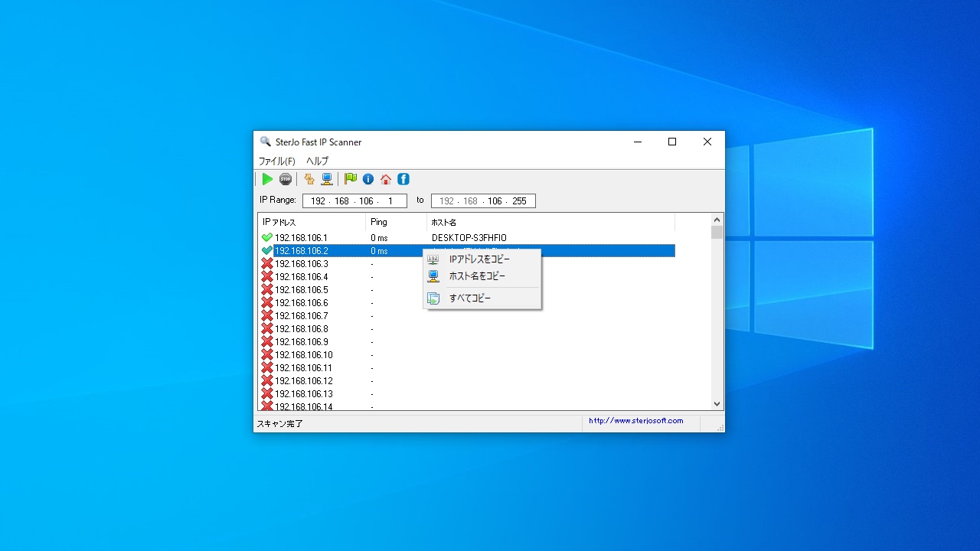
Task: Click the IP Range label
Action: coord(277,200)
